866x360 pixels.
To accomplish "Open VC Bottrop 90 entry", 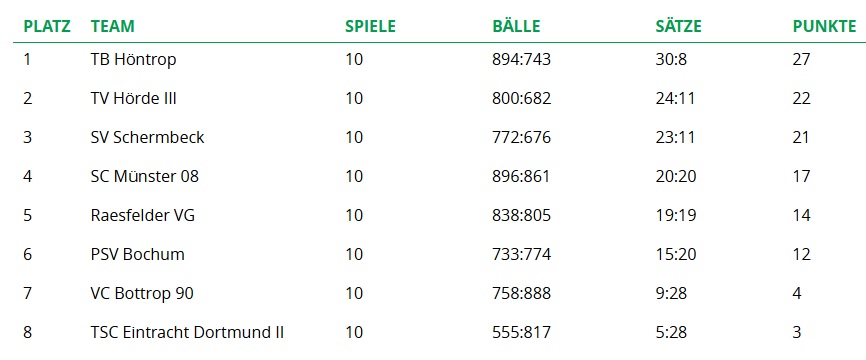I will 142,294.
